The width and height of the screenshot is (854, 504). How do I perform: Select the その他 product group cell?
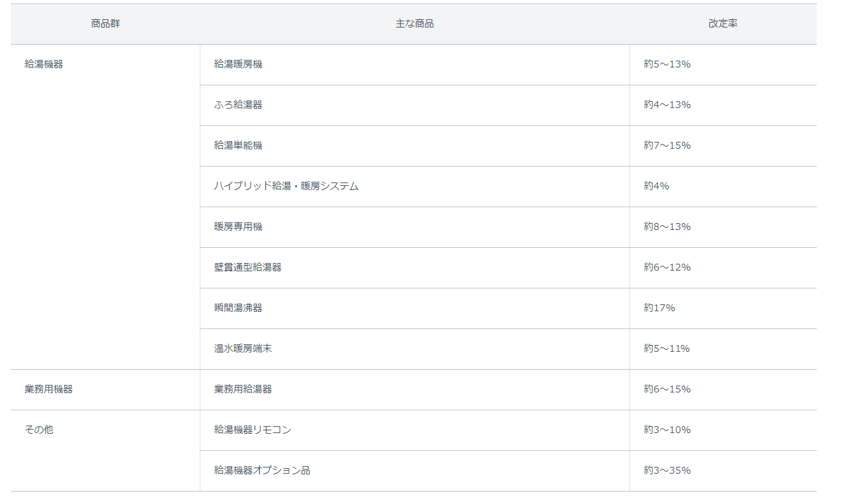[39, 430]
